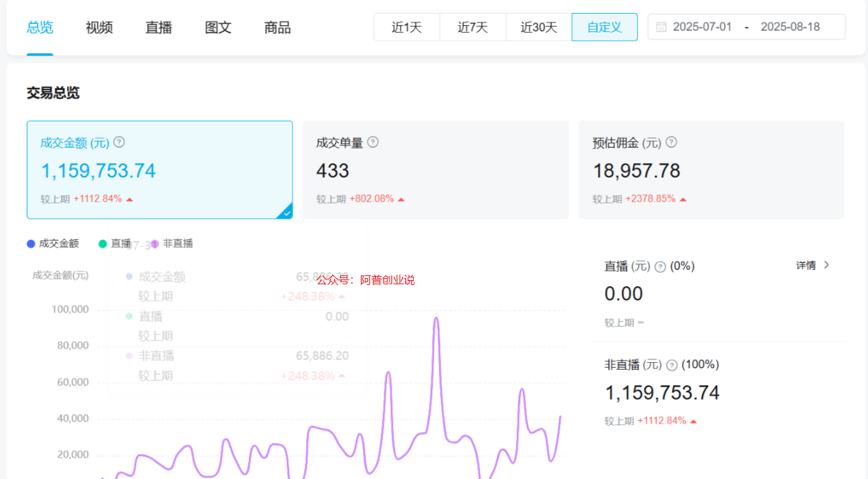Screen dimensions: 868x479
Task: Click help icon next to 成交金额 (元)
Action: click(119, 142)
